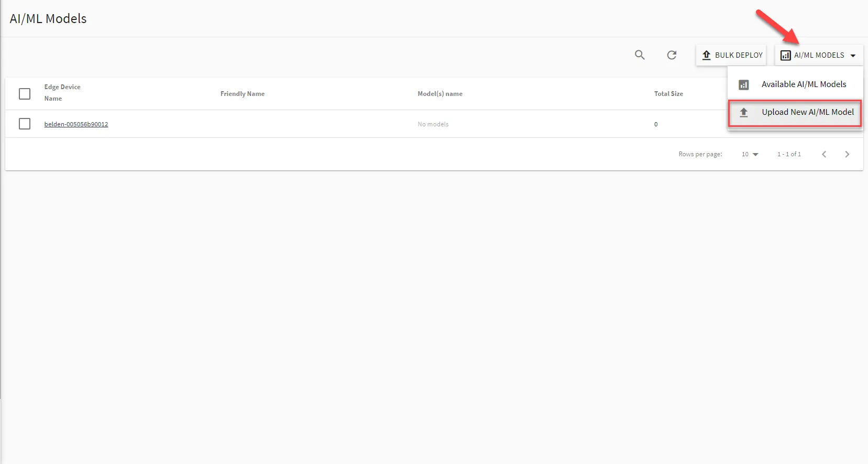
Task: Click the 'No models' cell text
Action: pos(433,124)
